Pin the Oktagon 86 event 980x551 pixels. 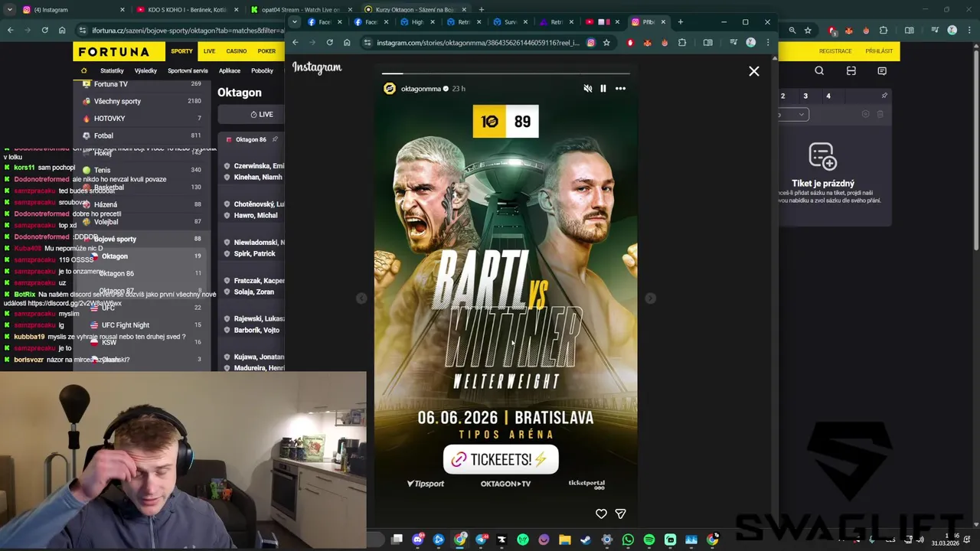point(275,139)
